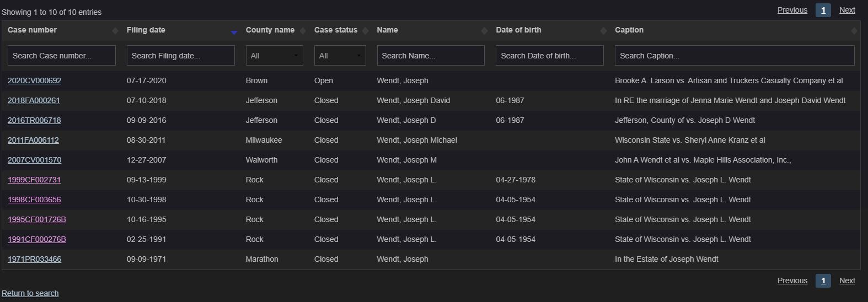Sort by County name column arrows

coord(302,30)
